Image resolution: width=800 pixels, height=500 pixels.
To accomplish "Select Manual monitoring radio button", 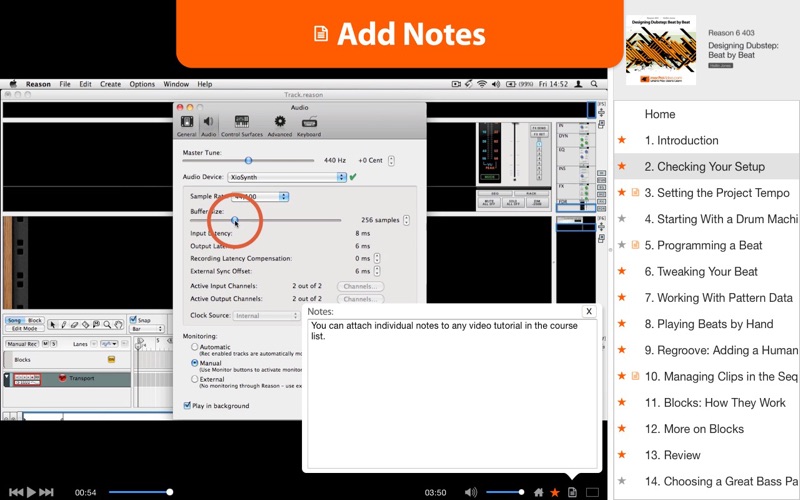I will coord(194,363).
